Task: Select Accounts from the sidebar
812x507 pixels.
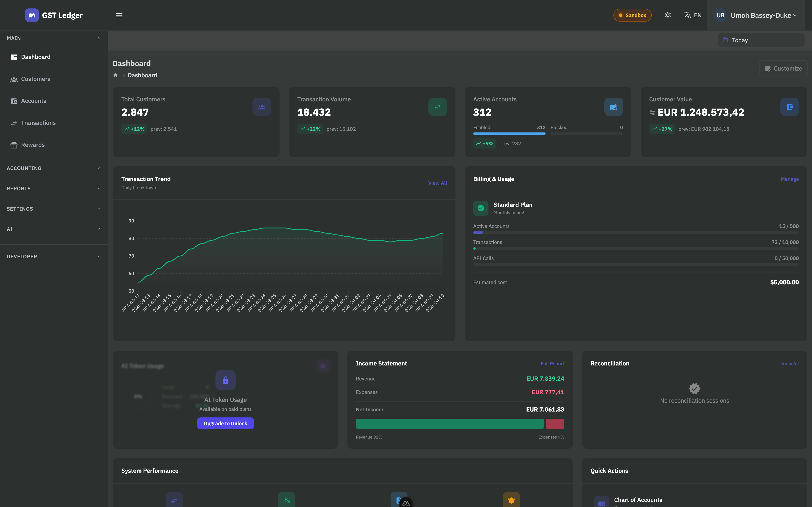Action: 34,101
